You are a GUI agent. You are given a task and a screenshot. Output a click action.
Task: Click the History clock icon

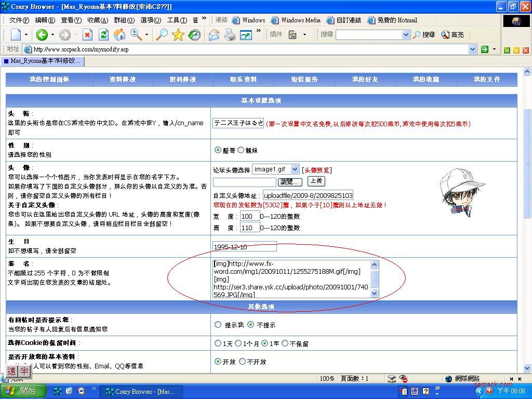(194, 35)
